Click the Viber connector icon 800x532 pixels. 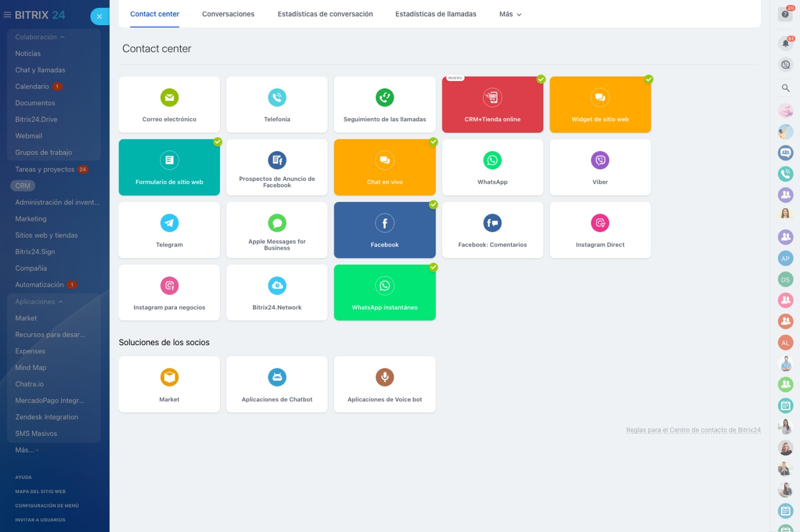600,160
